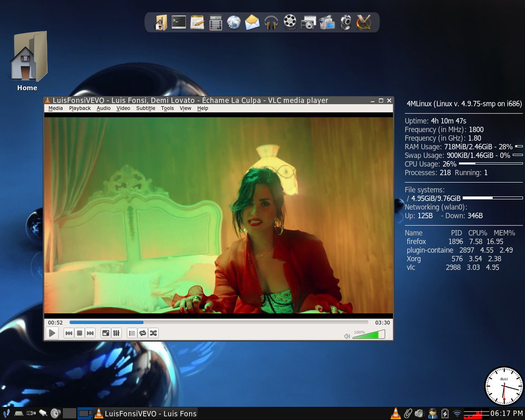Click the VLC Play button
Image resolution: width=525 pixels, height=420 pixels.
(x=52, y=333)
